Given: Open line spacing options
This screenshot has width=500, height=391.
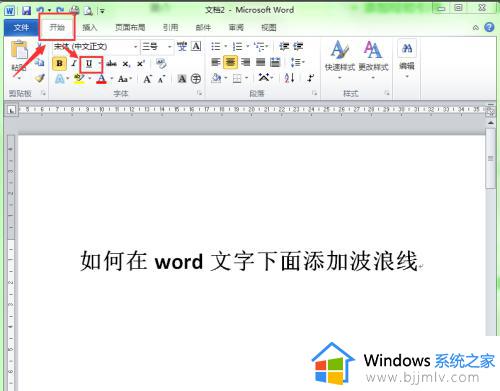Looking at the screenshot, I should 297,62.
